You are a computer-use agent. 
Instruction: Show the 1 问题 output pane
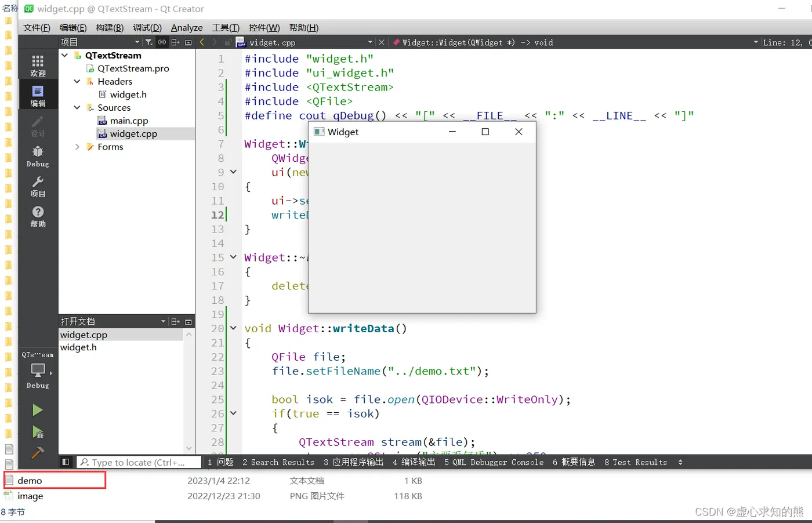tap(220, 462)
